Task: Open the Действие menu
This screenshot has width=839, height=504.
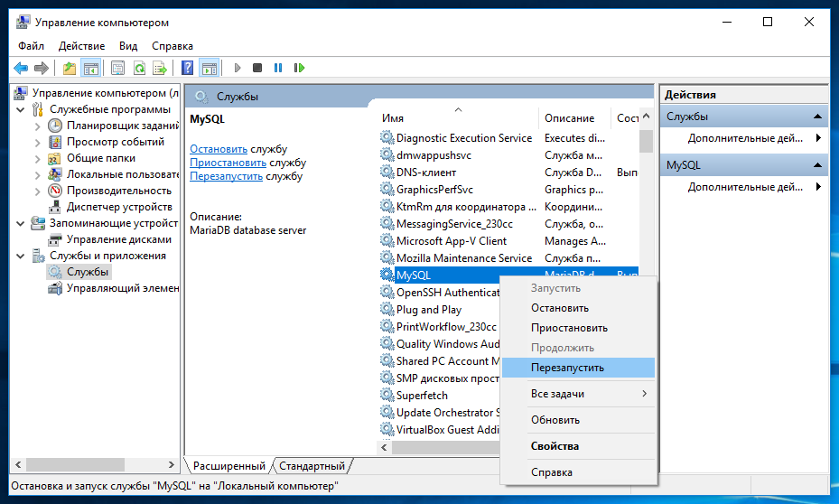Action: point(82,46)
